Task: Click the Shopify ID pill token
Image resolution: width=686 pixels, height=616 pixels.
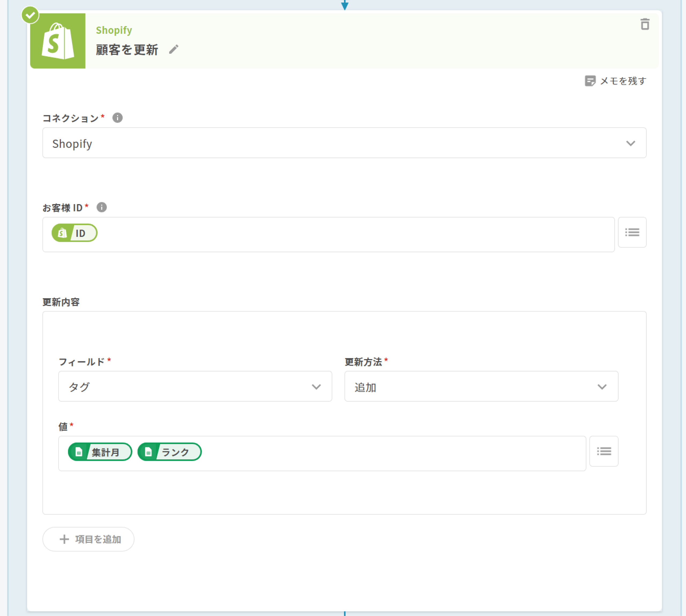Action: [x=74, y=233]
